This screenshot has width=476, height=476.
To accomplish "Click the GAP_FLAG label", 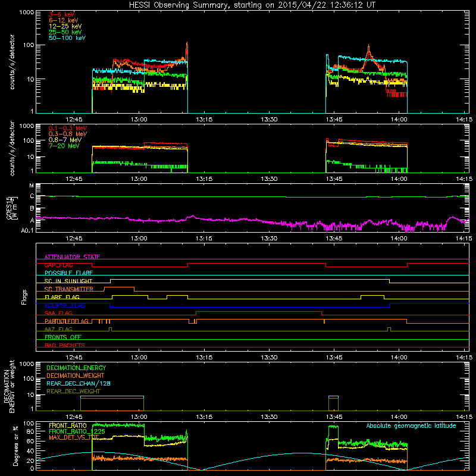I will [x=58, y=265].
